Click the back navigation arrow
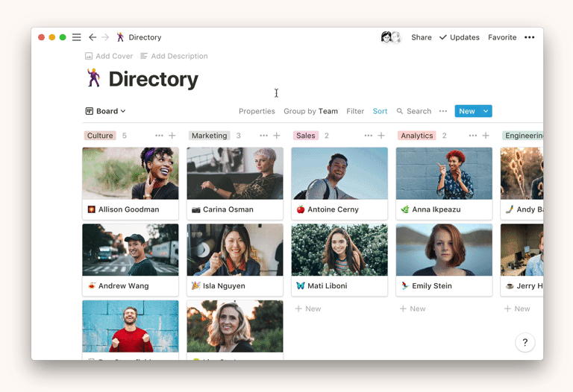Viewport: 573px width, 392px height. pos(93,37)
